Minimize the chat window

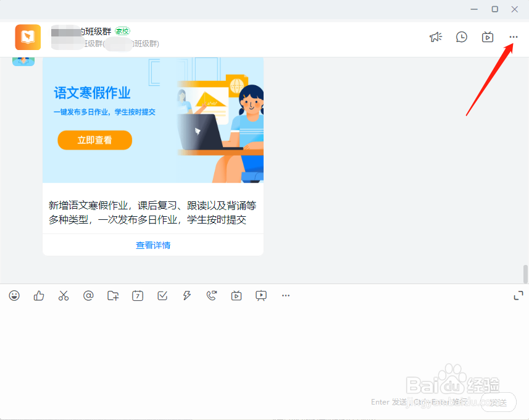pos(474,9)
